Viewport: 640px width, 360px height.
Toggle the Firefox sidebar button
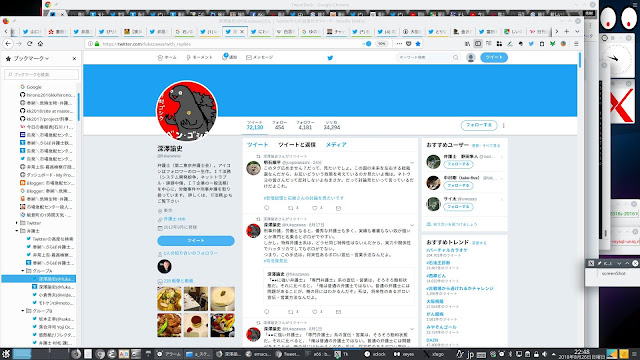pyautogui.click(x=478, y=44)
